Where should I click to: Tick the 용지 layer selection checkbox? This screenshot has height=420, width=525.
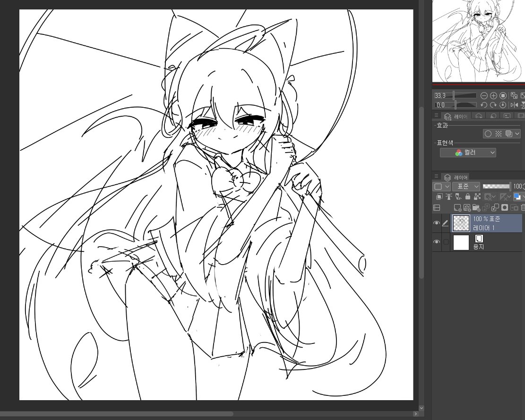(x=446, y=242)
